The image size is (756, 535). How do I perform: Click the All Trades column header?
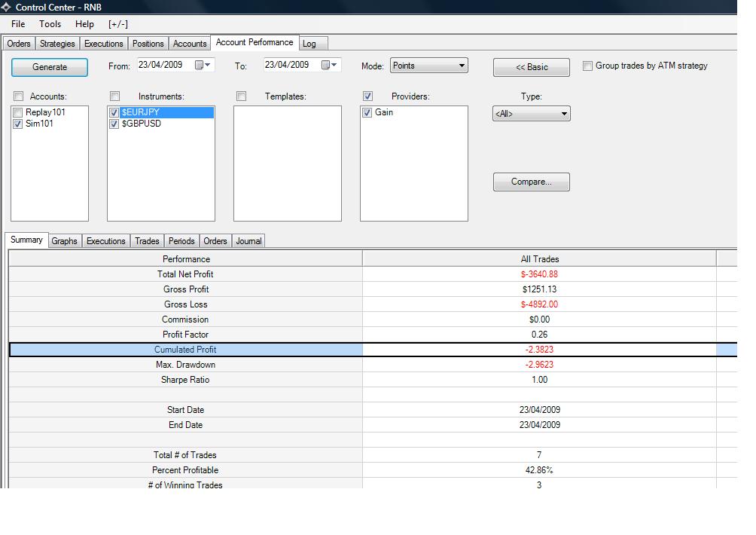[540, 259]
